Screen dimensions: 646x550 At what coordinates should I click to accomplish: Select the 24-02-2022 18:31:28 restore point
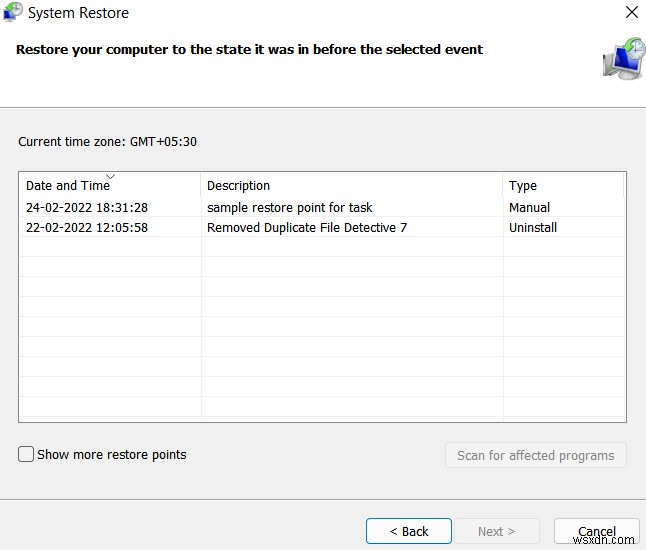pos(87,208)
